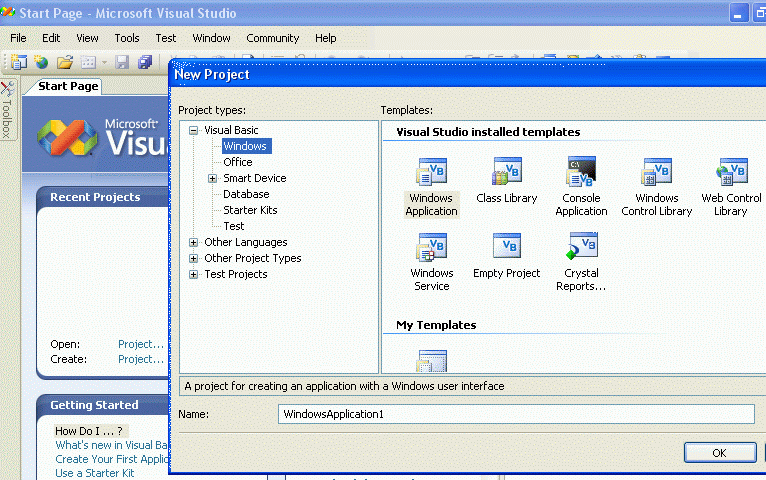Expand the Test Projects tree node
766x480 pixels.
[x=193, y=274]
